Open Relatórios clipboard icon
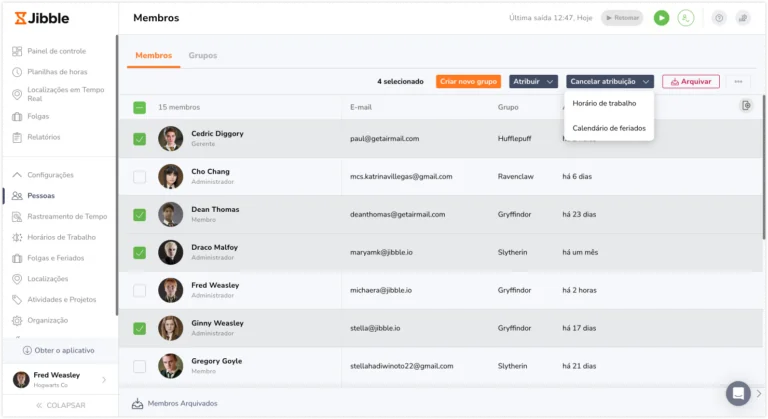 point(17,137)
